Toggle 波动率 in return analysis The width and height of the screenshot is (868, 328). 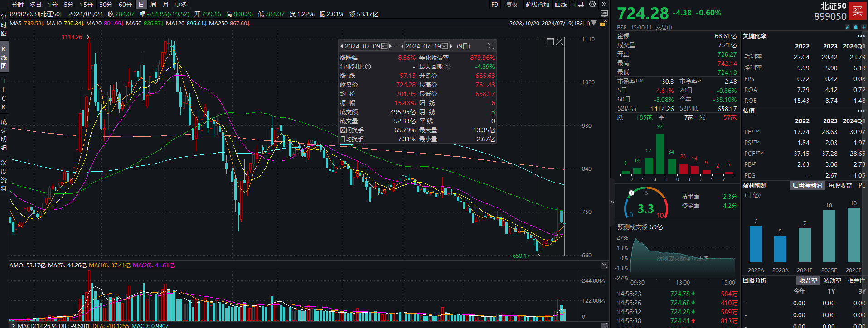(832, 280)
